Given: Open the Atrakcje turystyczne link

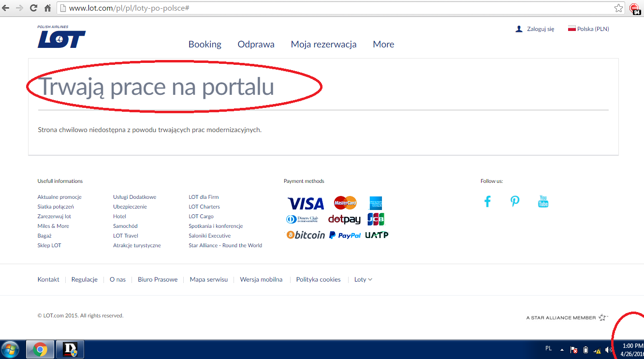Looking at the screenshot, I should click(x=137, y=245).
